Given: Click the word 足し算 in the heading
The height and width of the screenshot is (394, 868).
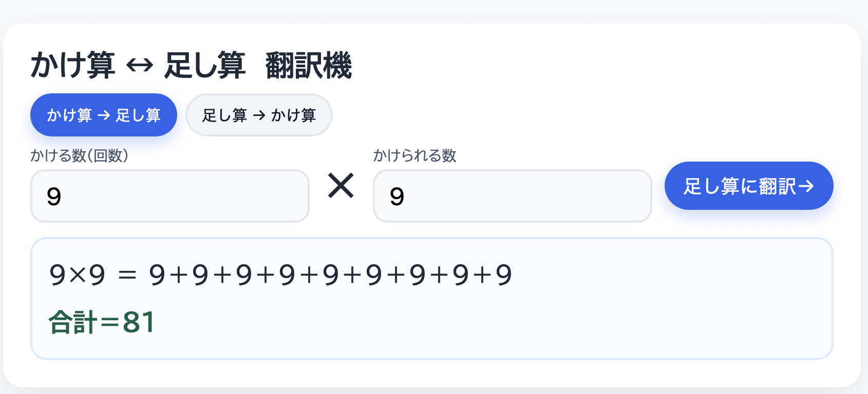Looking at the screenshot, I should coord(204,66).
